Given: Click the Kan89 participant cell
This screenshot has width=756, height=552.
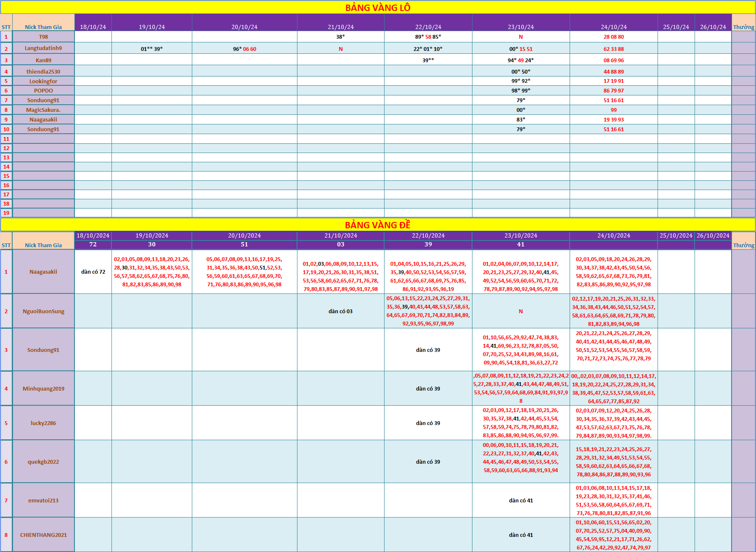Looking at the screenshot, I should tap(43, 60).
